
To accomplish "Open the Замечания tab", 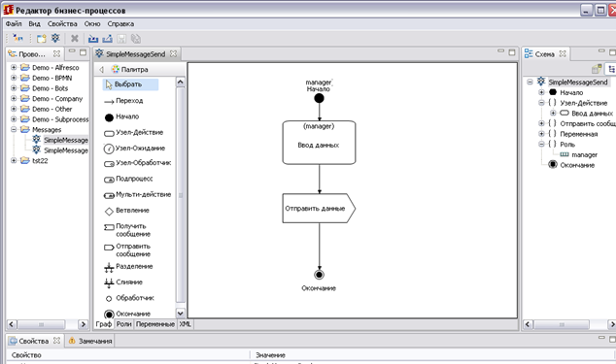I will coord(90,341).
